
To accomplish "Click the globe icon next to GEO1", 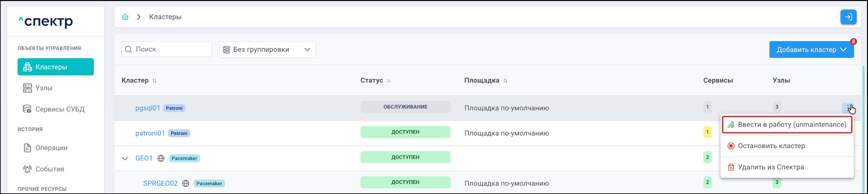I will point(161,158).
